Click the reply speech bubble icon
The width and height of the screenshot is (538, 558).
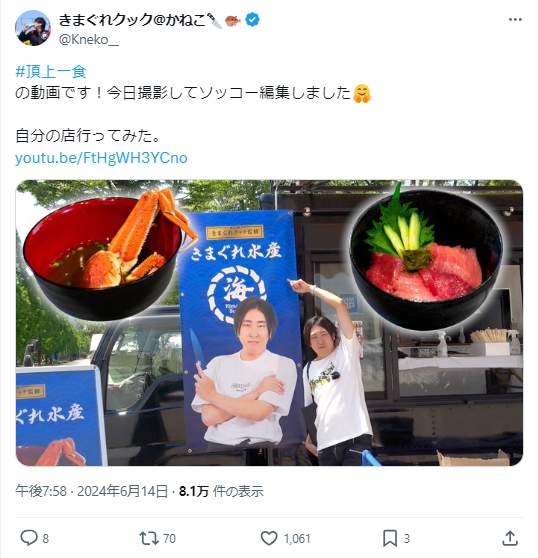(28, 538)
